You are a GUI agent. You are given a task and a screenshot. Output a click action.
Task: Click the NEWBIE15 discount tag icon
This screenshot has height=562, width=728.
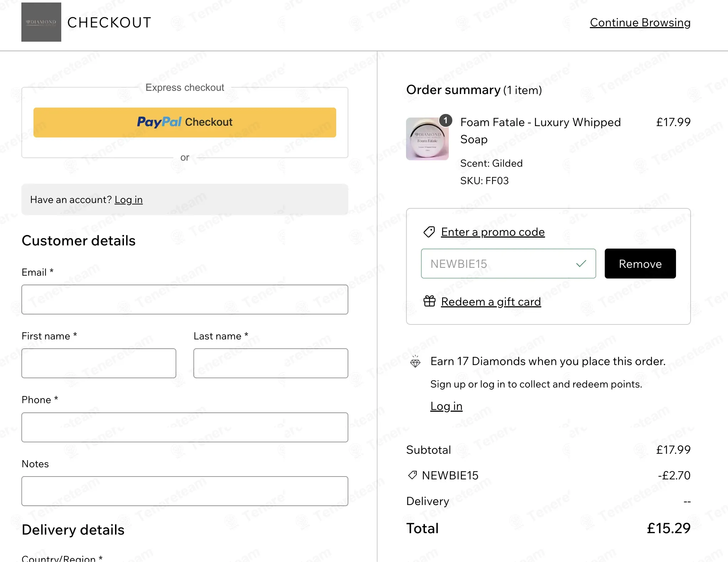click(412, 475)
